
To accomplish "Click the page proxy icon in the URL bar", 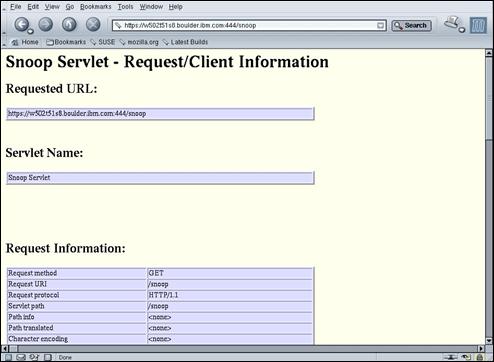I will point(118,25).
